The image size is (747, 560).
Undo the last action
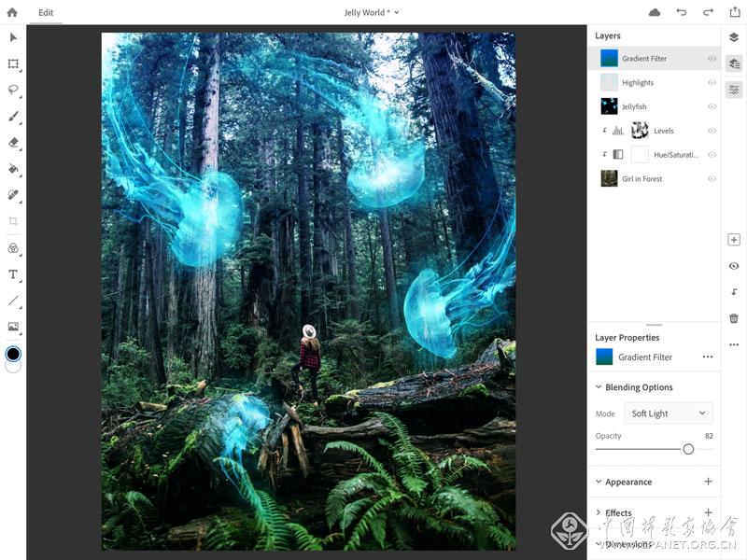[x=682, y=12]
